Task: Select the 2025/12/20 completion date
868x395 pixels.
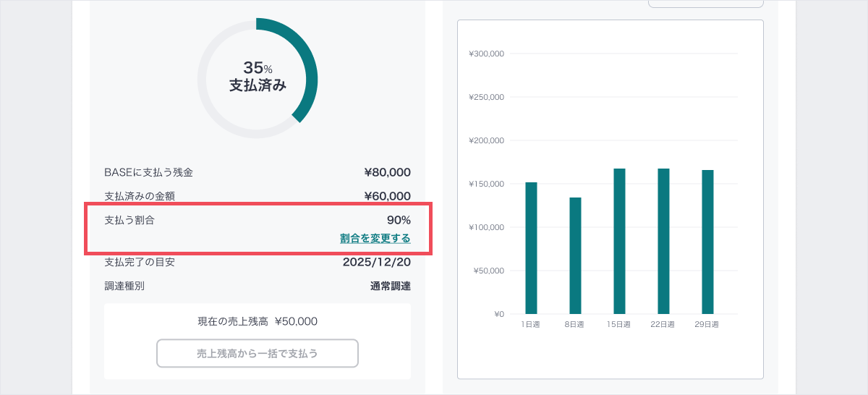Action: point(376,262)
